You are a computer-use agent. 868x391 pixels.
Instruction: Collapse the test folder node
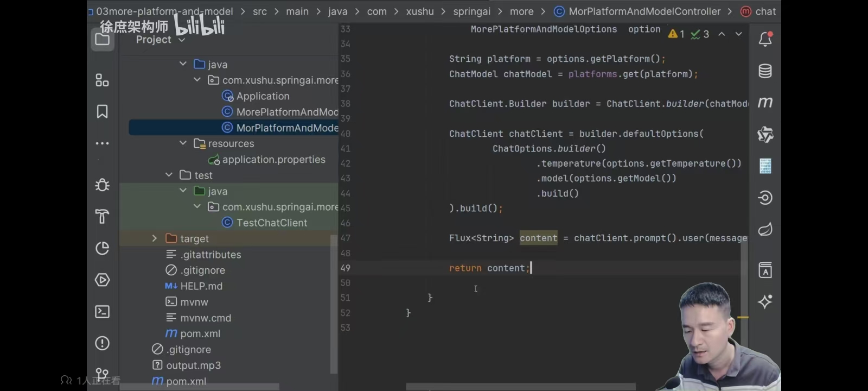point(169,175)
